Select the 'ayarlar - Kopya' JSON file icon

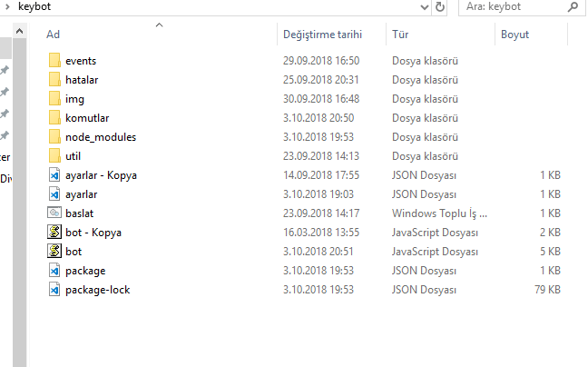point(54,175)
